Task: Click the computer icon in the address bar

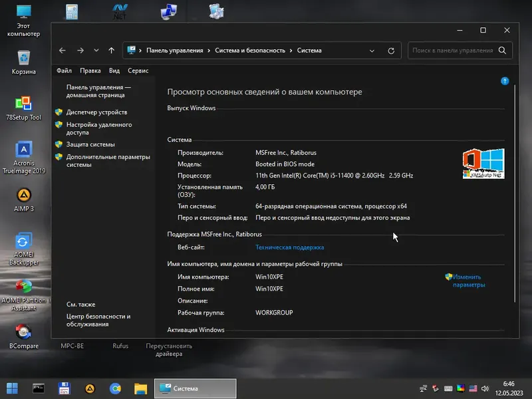Action: [131, 51]
